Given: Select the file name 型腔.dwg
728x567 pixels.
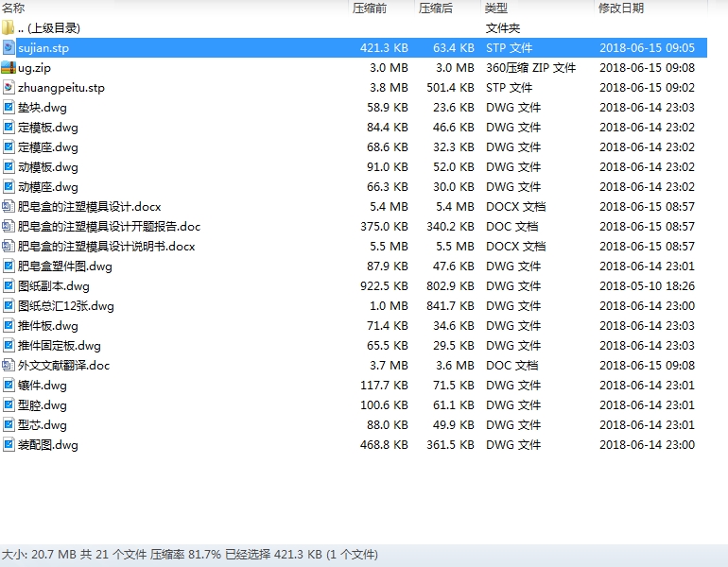Looking at the screenshot, I should tap(43, 405).
